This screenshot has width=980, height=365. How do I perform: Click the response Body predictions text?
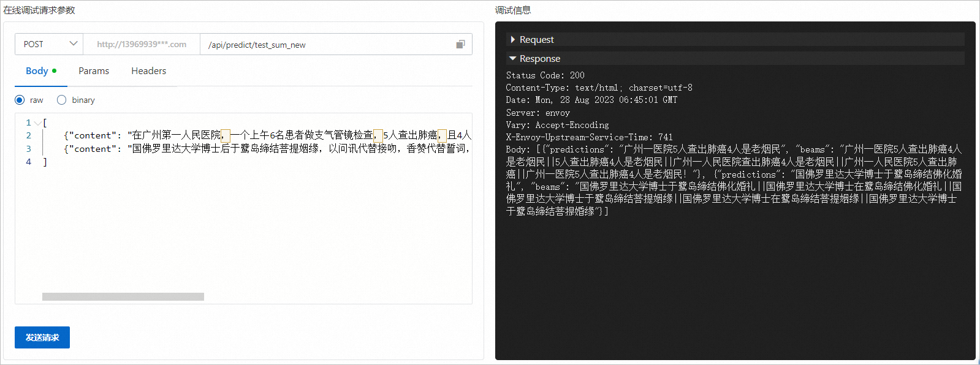[x=734, y=180]
